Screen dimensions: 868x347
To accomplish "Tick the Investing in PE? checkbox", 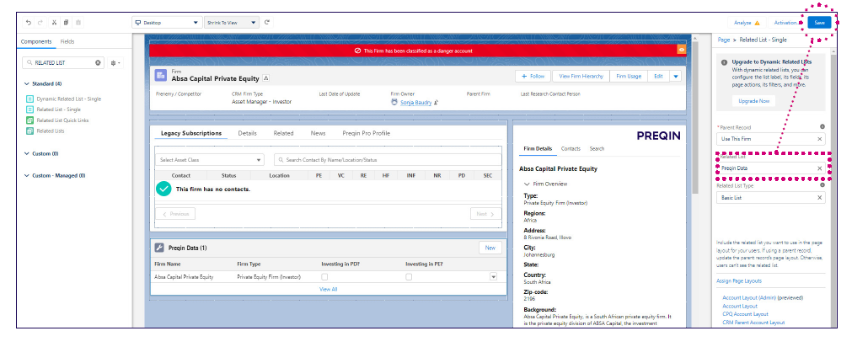I will (x=409, y=277).
